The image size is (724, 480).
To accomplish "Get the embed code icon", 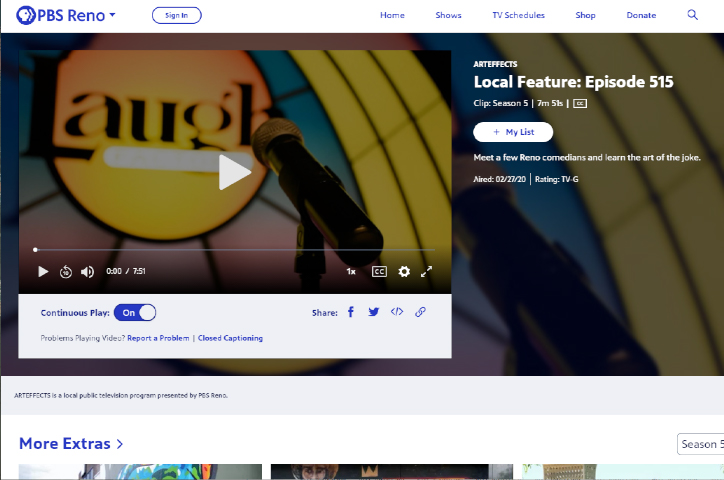I will (x=397, y=312).
